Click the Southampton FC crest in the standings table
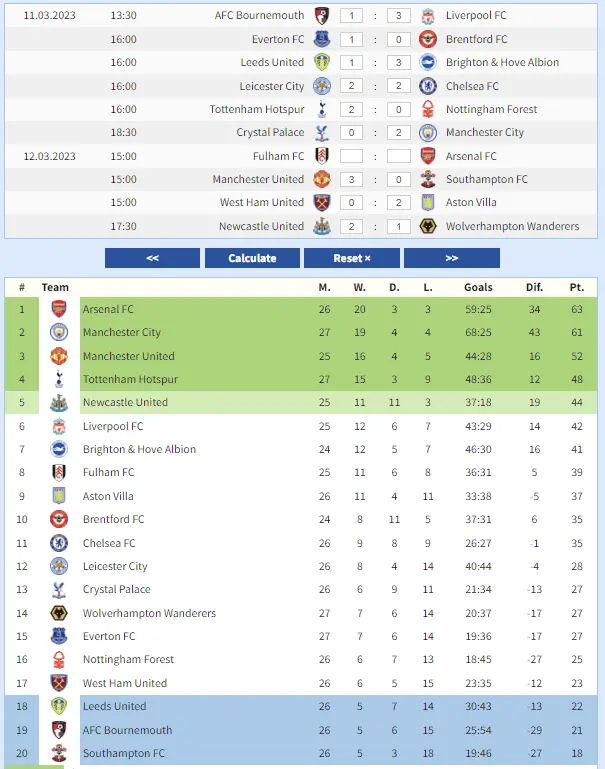The width and height of the screenshot is (605, 769). pyautogui.click(x=59, y=754)
